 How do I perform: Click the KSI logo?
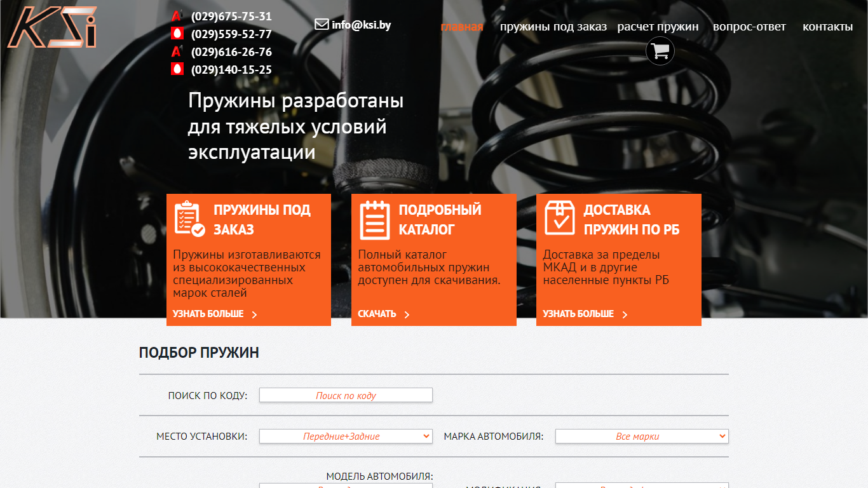[x=52, y=27]
